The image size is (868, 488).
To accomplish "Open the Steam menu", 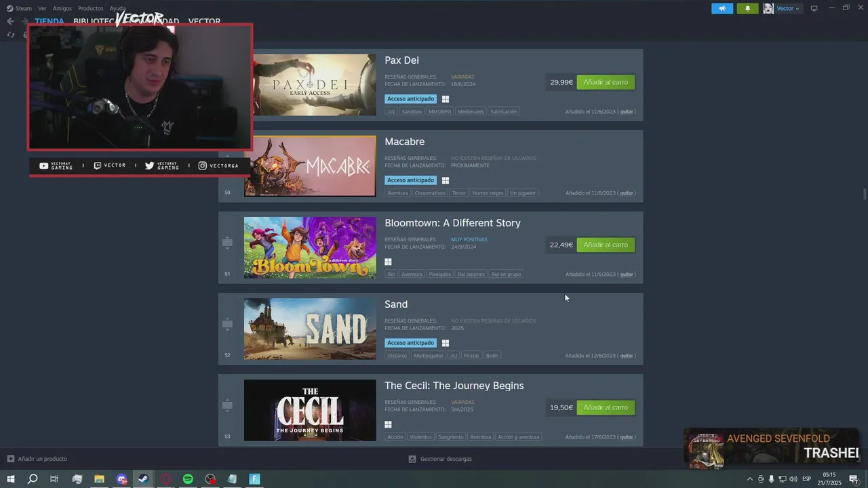I will pyautogui.click(x=20, y=8).
